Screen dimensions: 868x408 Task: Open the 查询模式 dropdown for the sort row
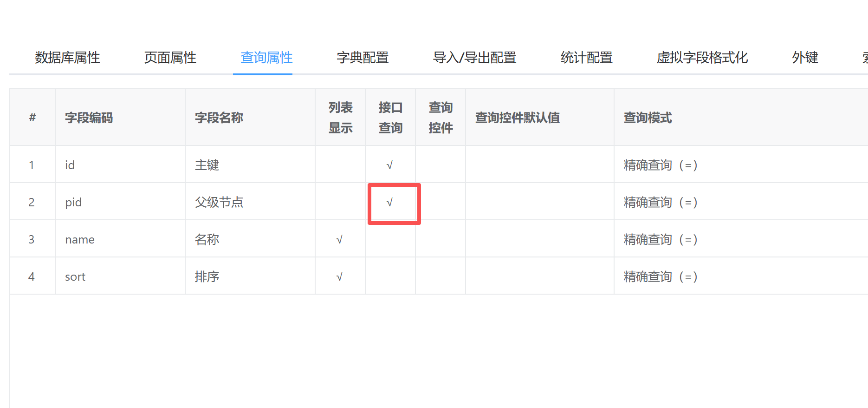[660, 276]
